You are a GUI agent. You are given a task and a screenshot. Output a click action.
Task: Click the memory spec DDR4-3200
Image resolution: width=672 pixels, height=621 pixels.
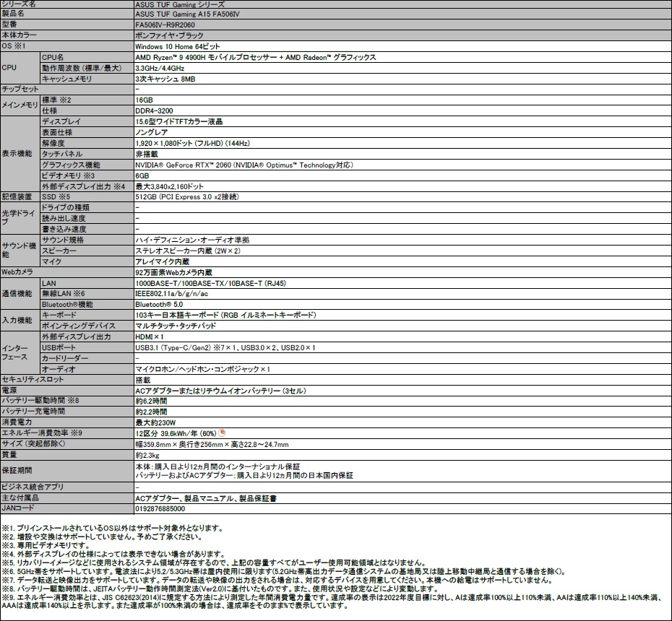click(155, 111)
